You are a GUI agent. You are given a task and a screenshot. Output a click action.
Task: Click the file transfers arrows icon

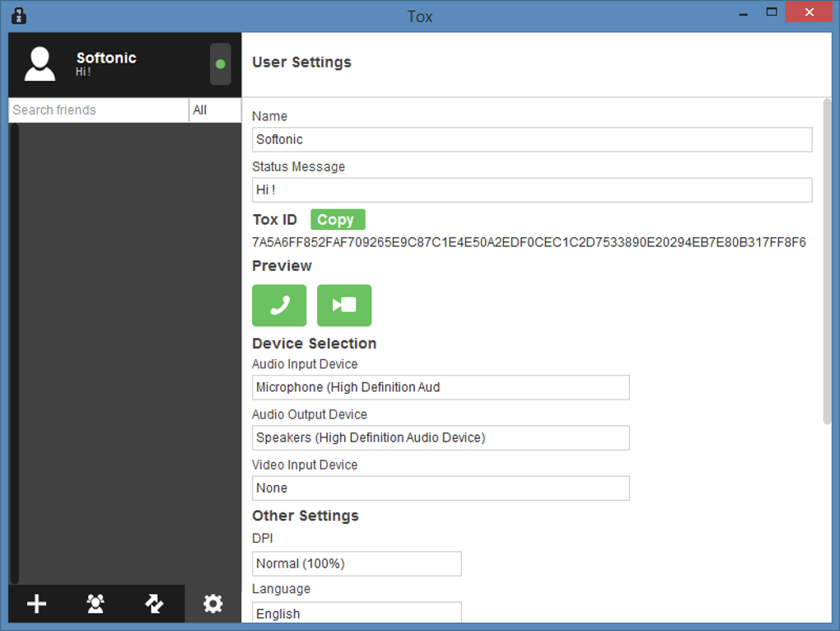(x=154, y=604)
